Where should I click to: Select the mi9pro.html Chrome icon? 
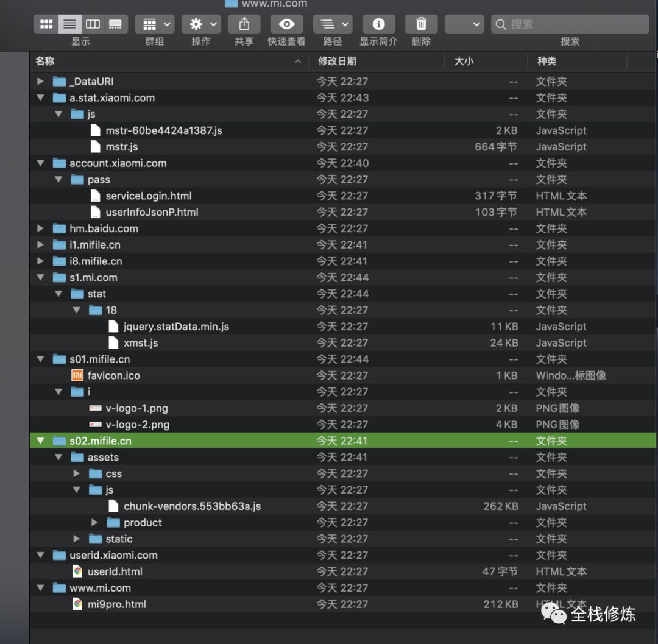click(x=77, y=604)
